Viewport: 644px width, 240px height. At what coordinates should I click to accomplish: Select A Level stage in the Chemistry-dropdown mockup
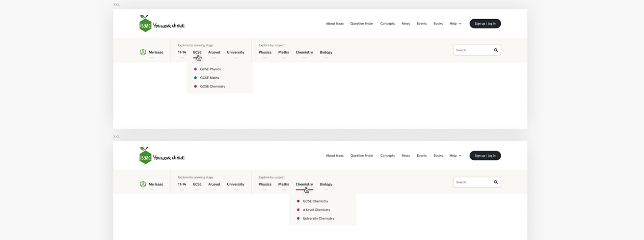[214, 184]
